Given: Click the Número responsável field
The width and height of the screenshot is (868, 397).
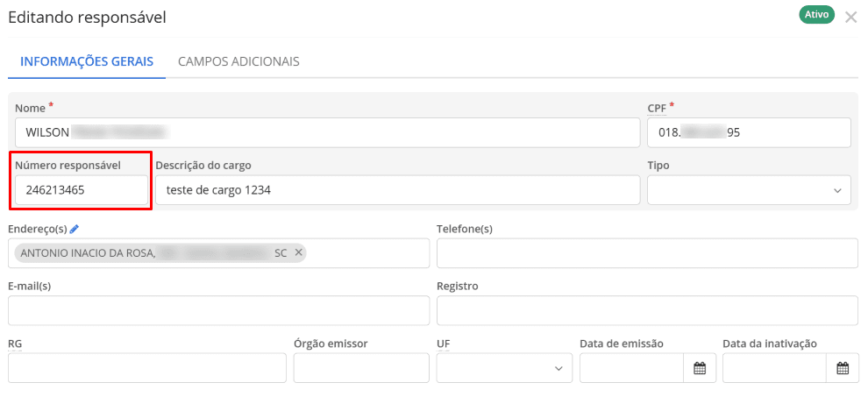Looking at the screenshot, I should pos(82,189).
